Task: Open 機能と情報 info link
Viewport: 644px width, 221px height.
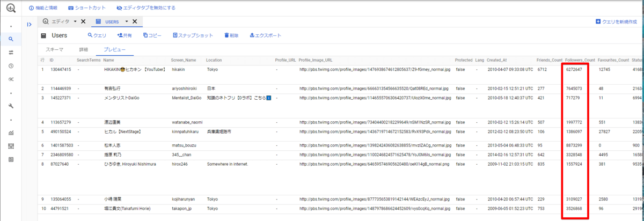Action: [x=42, y=9]
